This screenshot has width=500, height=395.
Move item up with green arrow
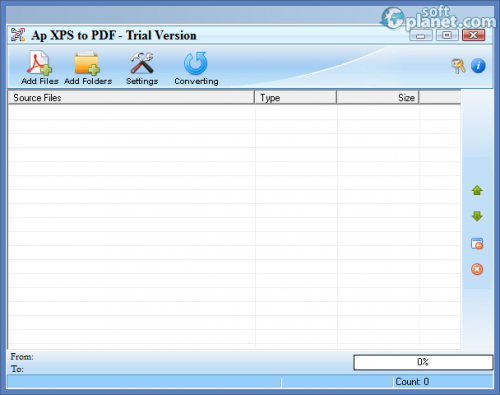click(477, 190)
